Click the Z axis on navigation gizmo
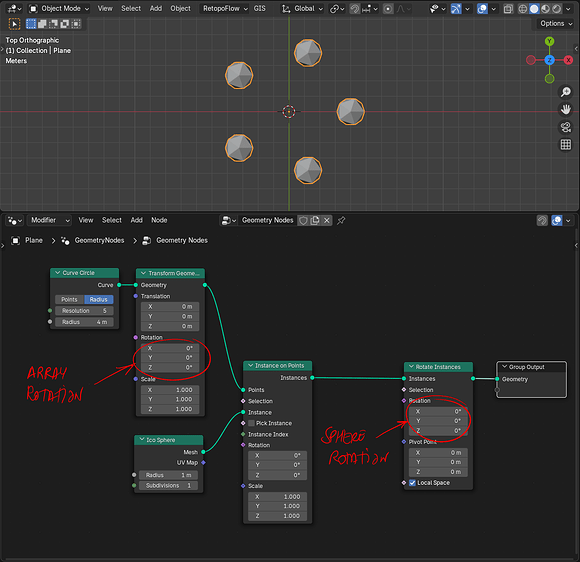The height and width of the screenshot is (562, 580). 550,60
